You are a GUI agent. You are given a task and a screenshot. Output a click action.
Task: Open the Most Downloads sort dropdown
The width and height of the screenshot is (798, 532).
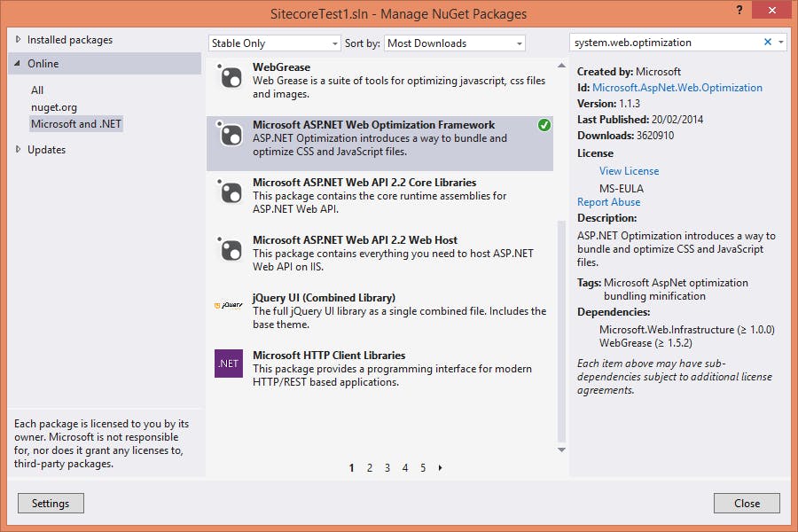[x=455, y=43]
